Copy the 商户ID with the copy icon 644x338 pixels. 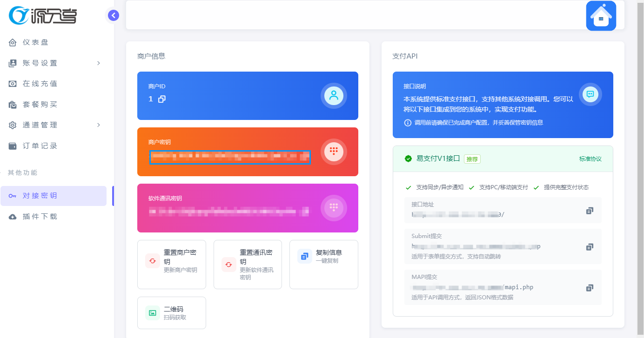[x=162, y=99]
